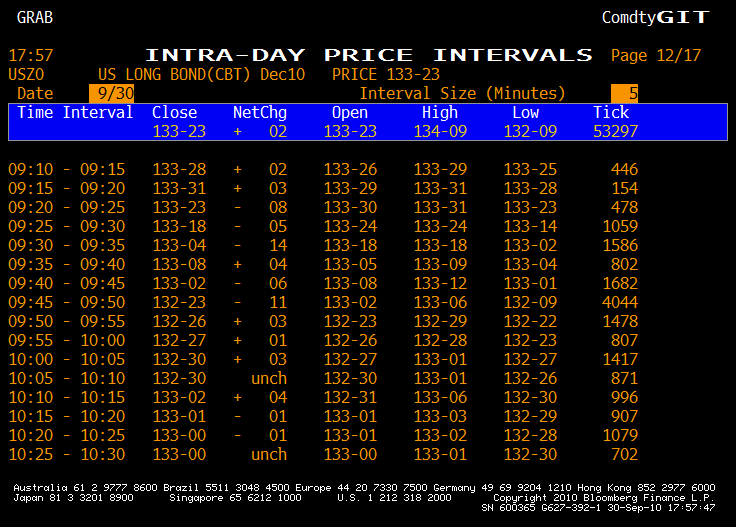
Task: Click the summary tick total 53297
Action: click(611, 131)
